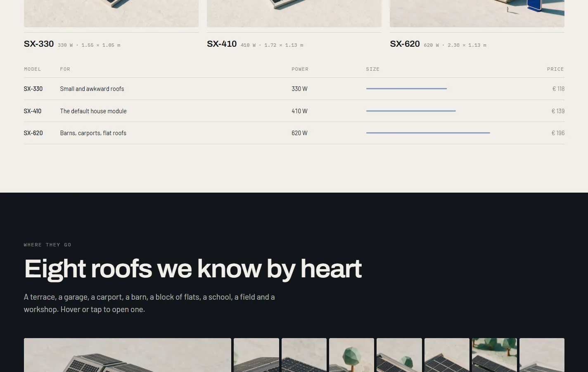Open the gallery thumbnail showing several green trees
The image size is (588, 372).
pyautogui.click(x=494, y=355)
